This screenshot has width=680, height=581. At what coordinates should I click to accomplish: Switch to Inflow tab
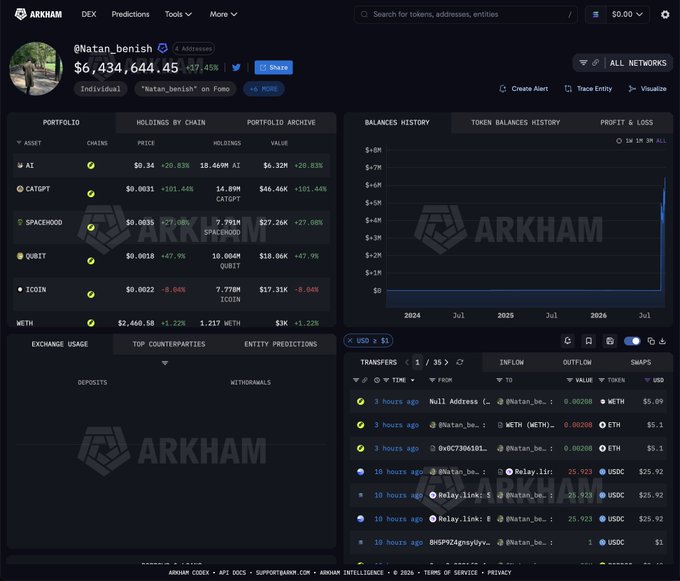[511, 362]
